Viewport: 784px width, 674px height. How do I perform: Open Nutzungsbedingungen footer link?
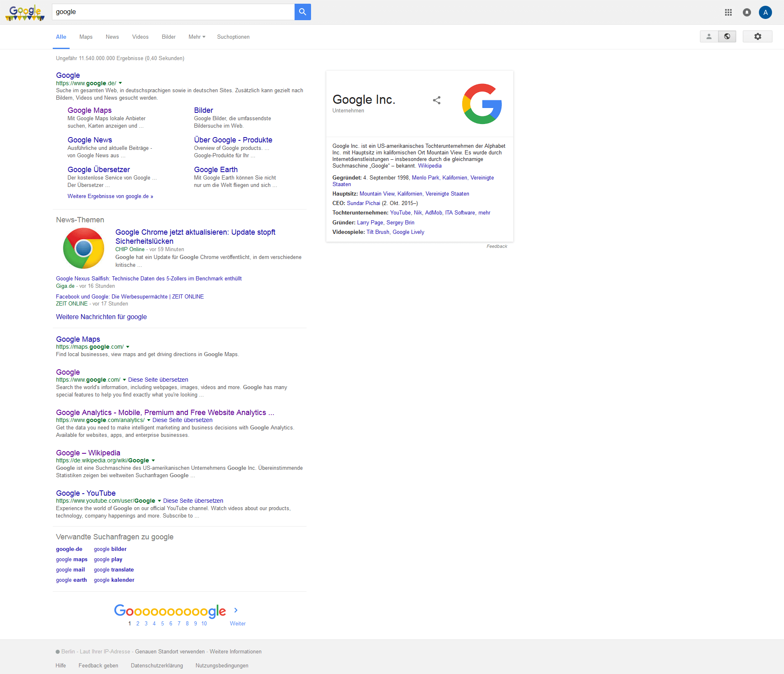click(x=222, y=666)
